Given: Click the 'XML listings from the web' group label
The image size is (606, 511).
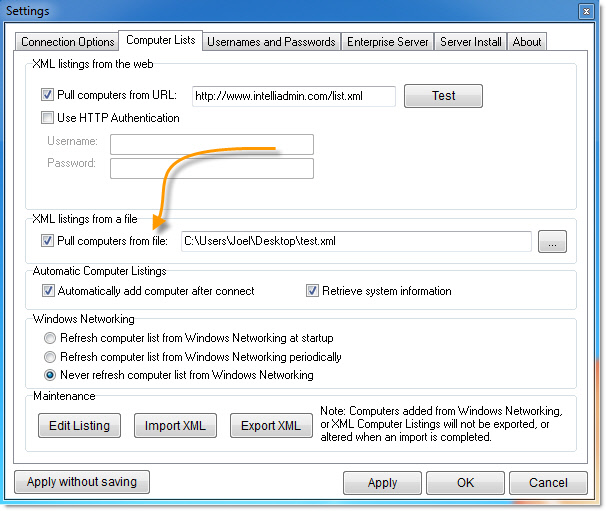Looking at the screenshot, I should [93, 64].
